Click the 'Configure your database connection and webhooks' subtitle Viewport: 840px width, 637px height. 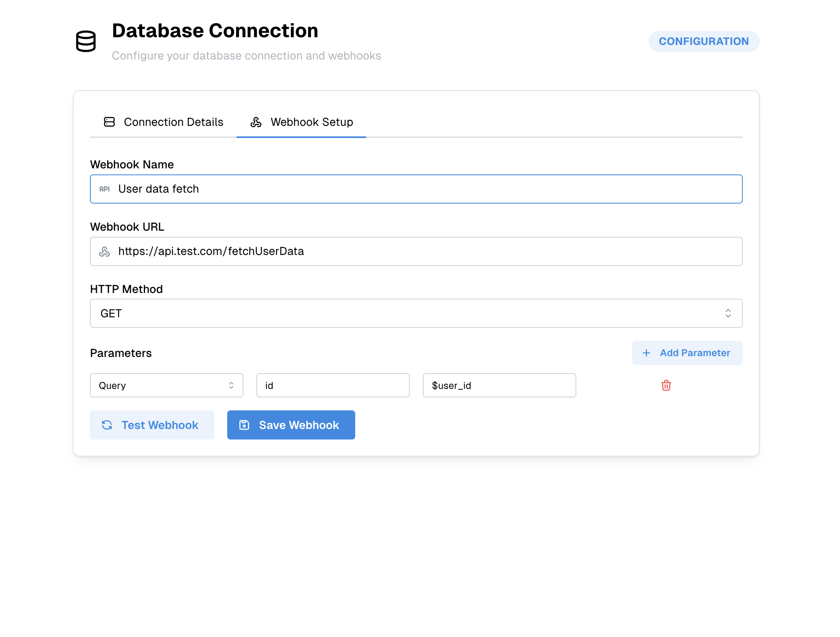click(247, 55)
